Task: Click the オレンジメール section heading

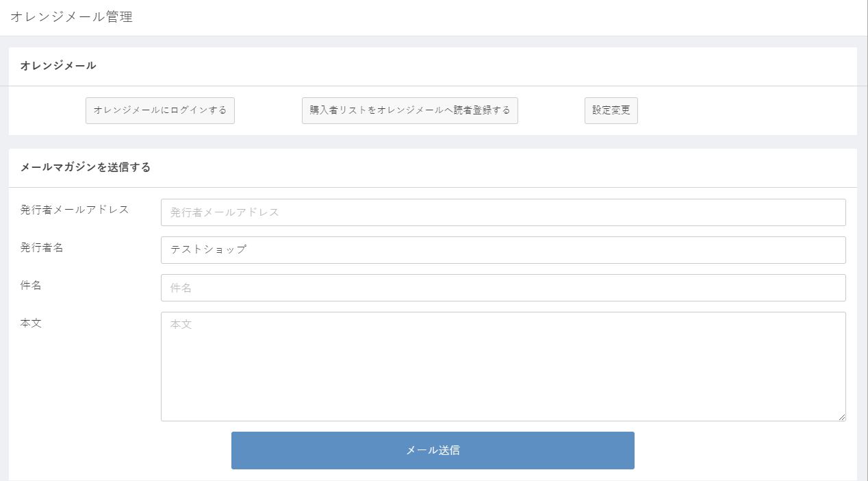Action: coord(58,66)
